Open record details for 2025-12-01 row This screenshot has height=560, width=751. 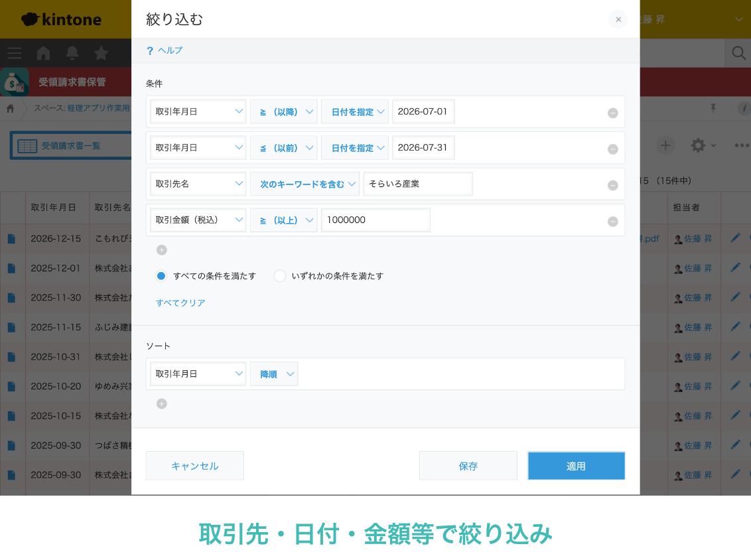click(x=11, y=268)
